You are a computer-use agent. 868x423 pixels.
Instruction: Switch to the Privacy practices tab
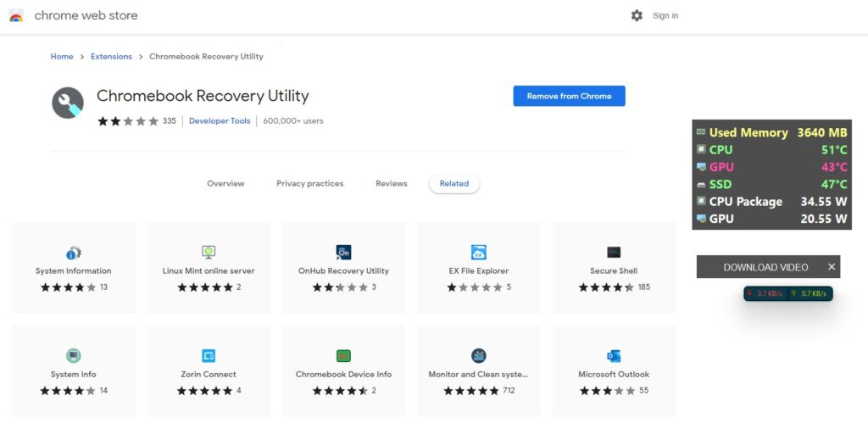[310, 183]
